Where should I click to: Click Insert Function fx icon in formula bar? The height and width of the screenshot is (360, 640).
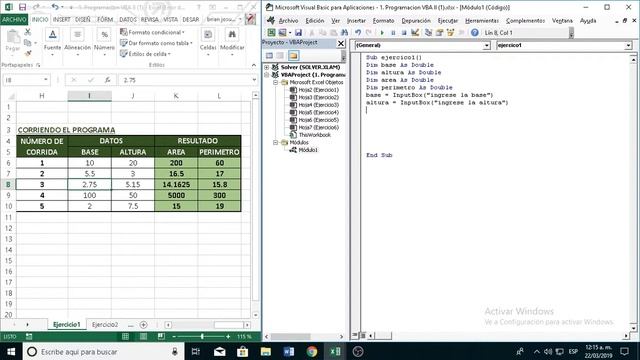tap(107, 80)
